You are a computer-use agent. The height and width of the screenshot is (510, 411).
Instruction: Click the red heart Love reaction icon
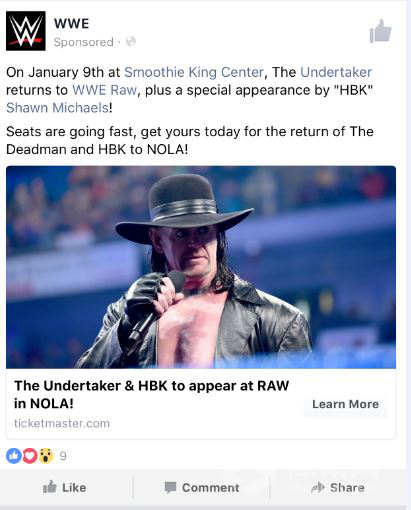[x=30, y=456]
